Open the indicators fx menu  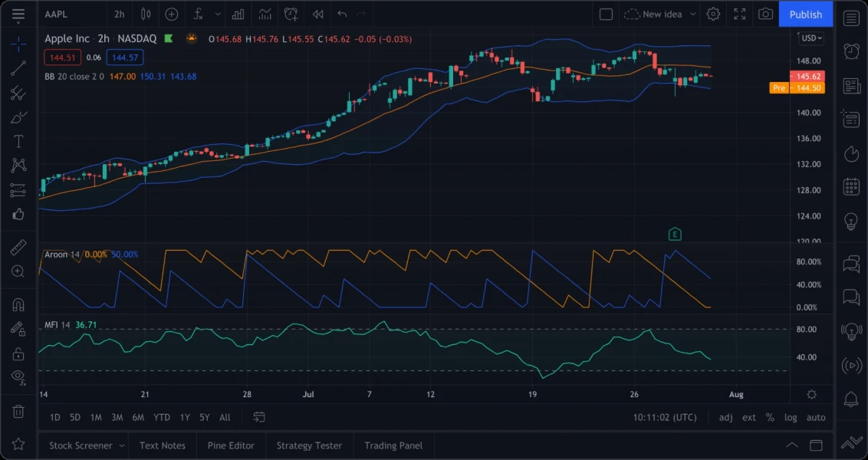(198, 14)
